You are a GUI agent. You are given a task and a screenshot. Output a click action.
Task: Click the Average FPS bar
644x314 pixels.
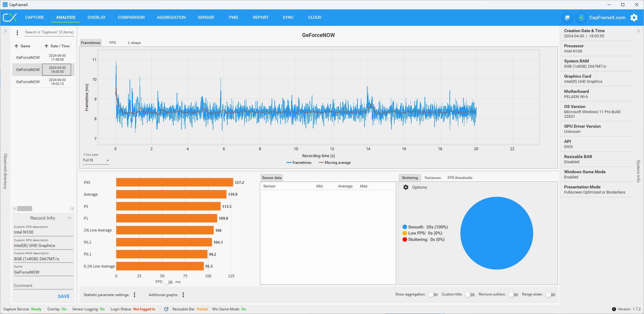tap(171, 194)
